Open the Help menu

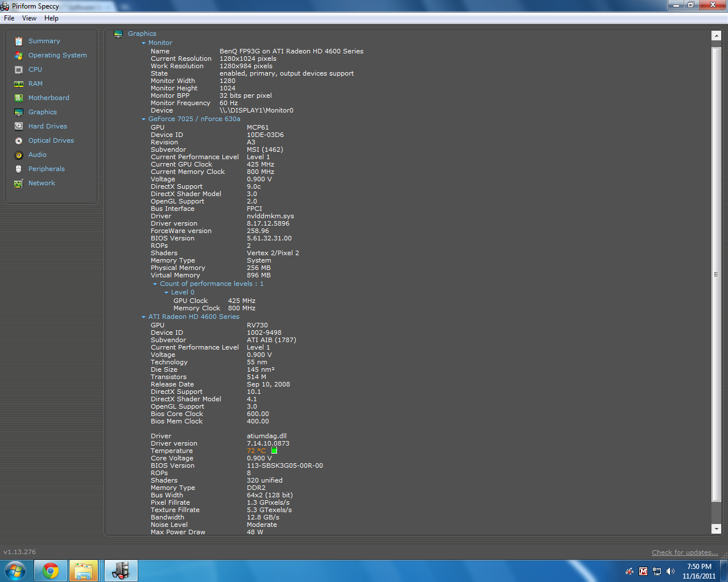click(51, 18)
